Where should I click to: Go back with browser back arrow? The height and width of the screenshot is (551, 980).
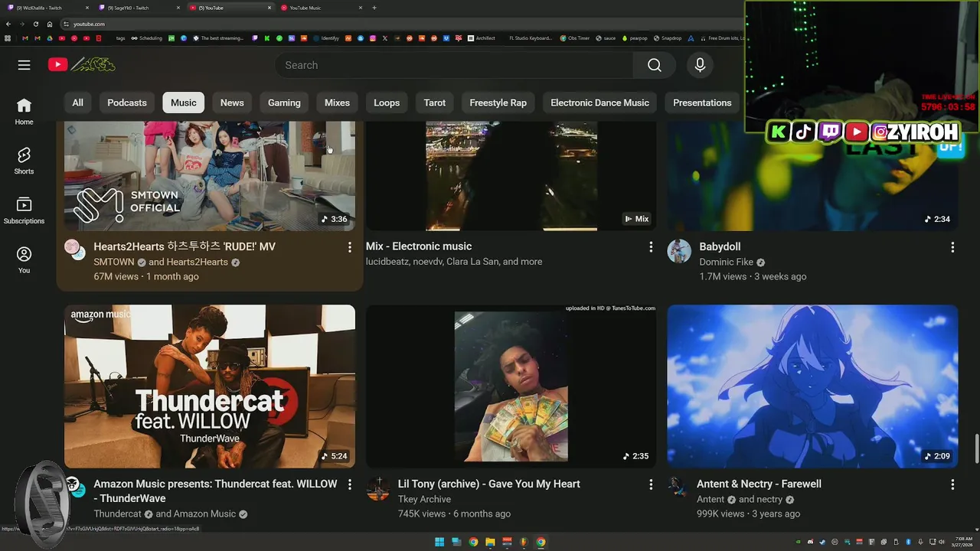click(8, 24)
